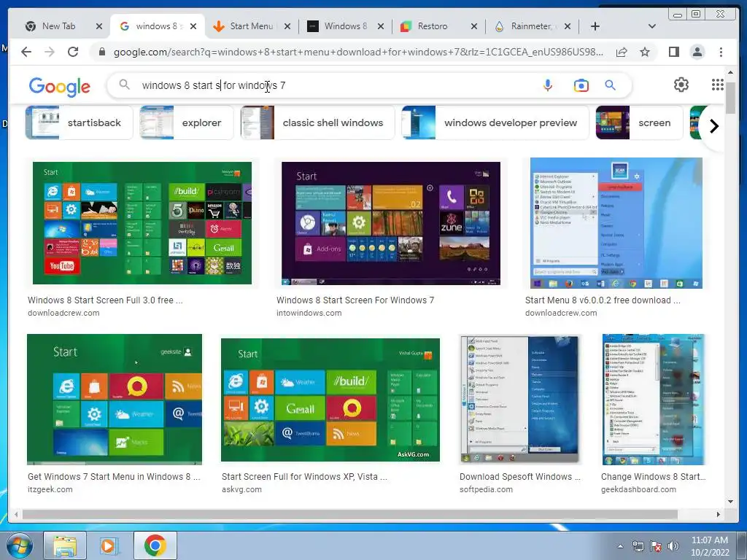The image size is (747, 560).
Task: Open Start Menu 8 v6.0.0.2 image
Action: click(x=616, y=223)
